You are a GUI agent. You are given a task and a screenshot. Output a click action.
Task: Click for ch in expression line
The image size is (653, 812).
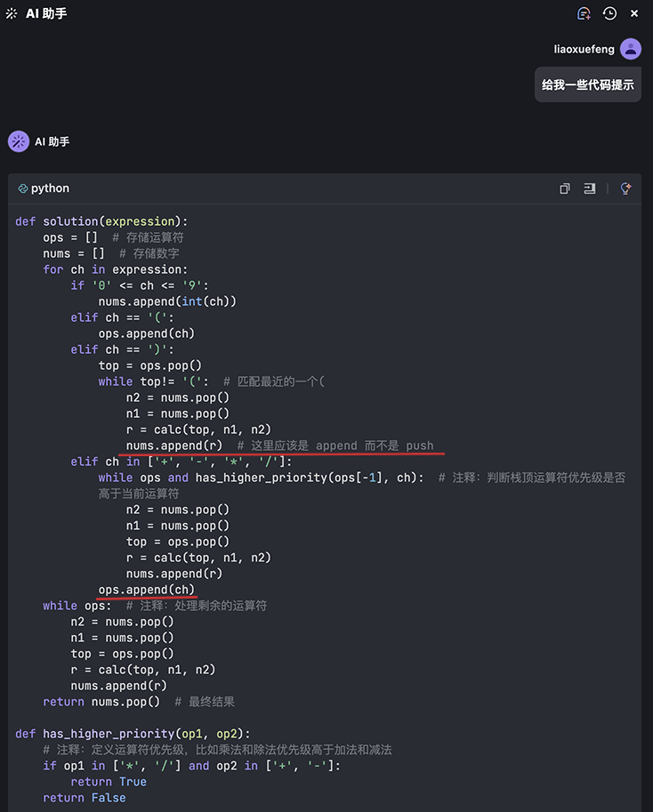pos(115,269)
